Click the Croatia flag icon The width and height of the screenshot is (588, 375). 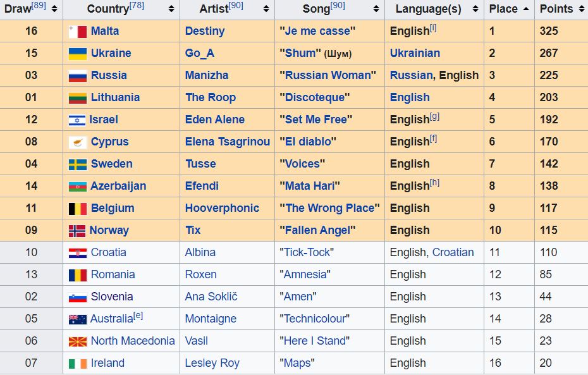pyautogui.click(x=78, y=253)
